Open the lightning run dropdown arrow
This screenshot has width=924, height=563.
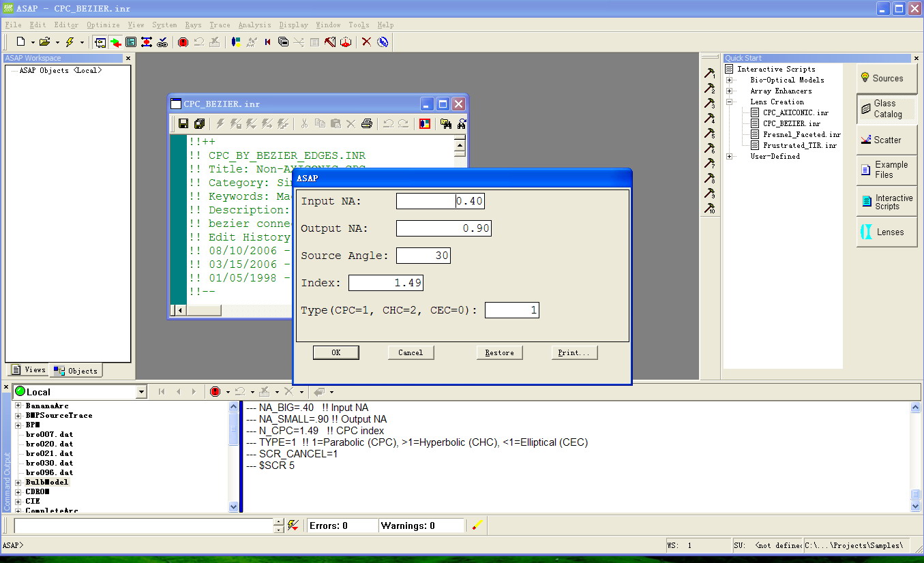[82, 42]
